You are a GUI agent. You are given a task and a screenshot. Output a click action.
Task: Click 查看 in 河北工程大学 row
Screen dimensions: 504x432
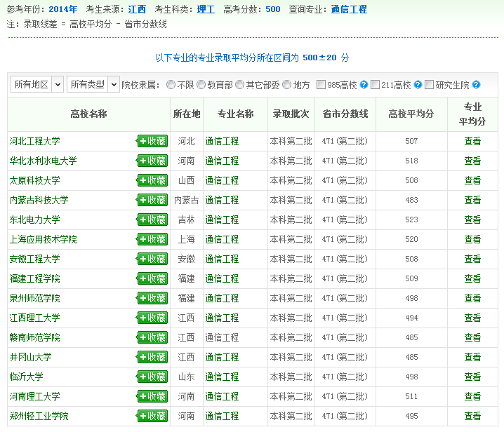click(472, 141)
